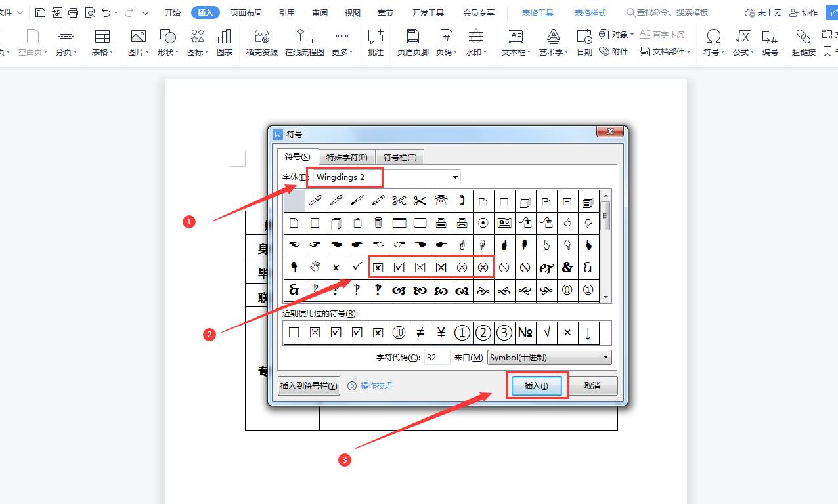The width and height of the screenshot is (838, 504).
Task: Switch to the 视图 ribbon tab
Action: pyautogui.click(x=353, y=13)
